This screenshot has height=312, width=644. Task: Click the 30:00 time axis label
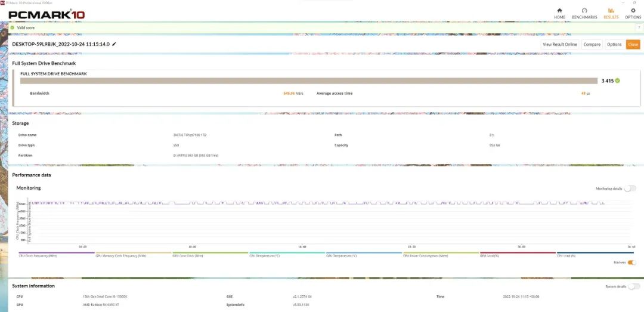[x=522, y=246]
